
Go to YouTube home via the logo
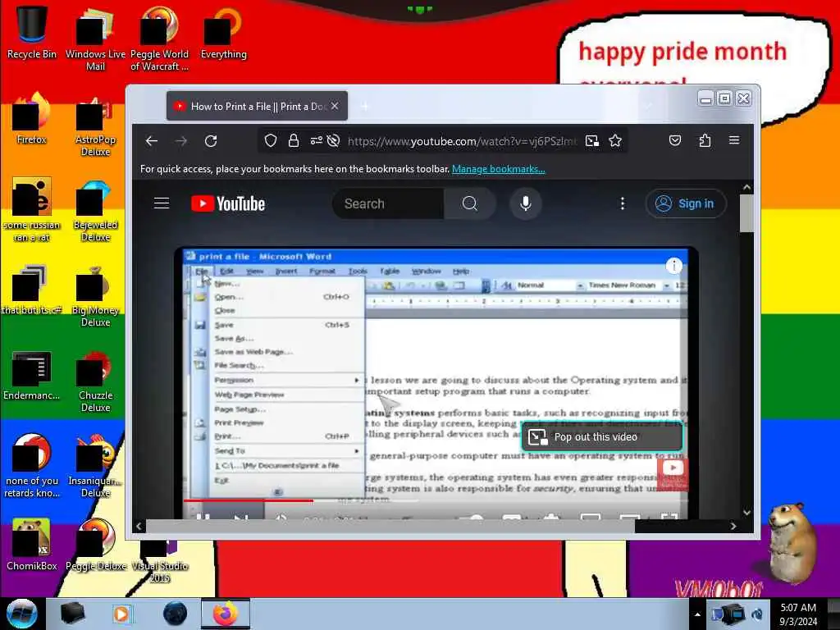(228, 203)
